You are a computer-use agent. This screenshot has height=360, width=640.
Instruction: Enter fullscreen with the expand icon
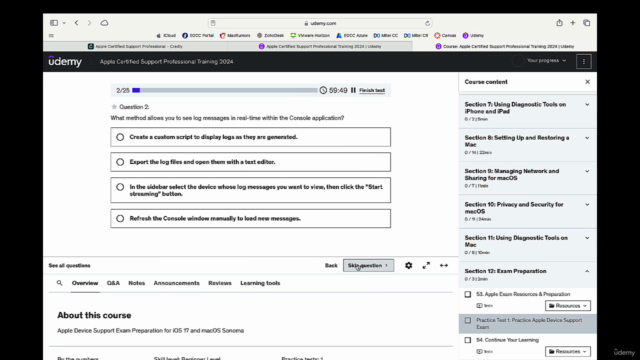tap(426, 266)
